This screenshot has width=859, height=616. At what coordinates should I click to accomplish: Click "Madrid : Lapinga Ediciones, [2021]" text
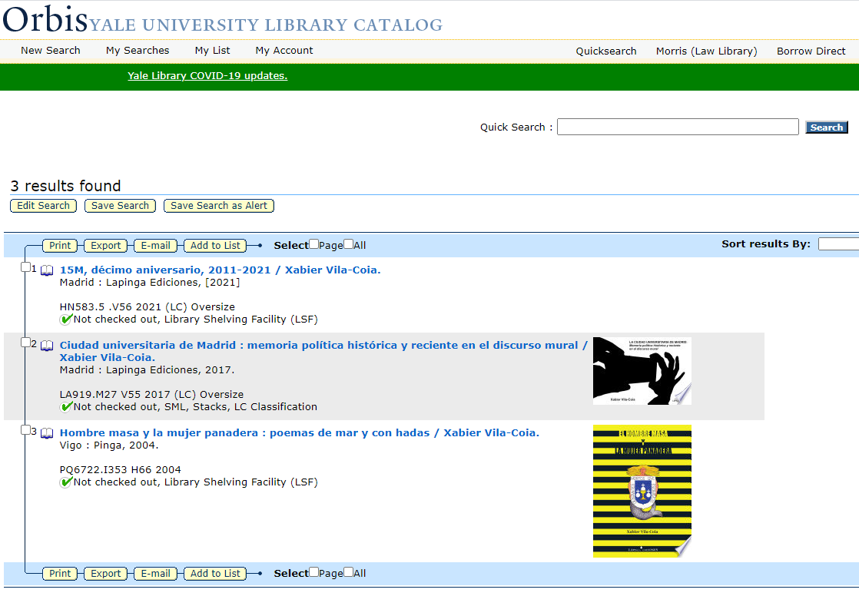(x=150, y=283)
